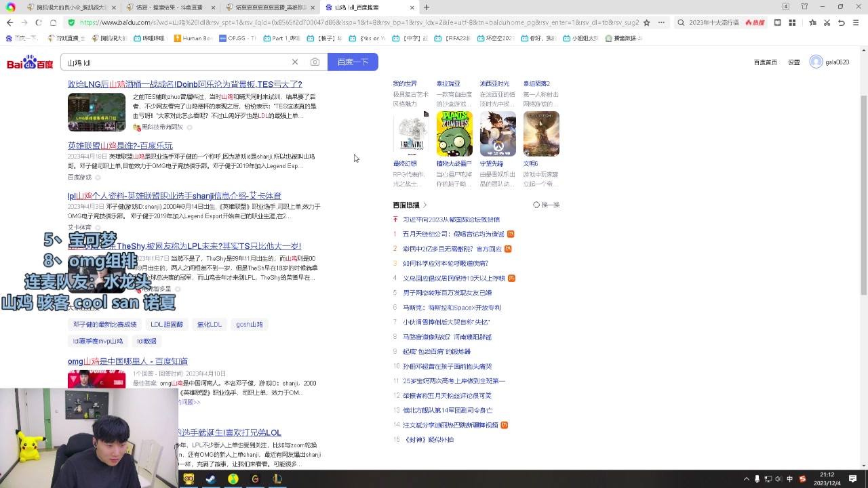Open the green round taskbar app icon
Viewport: 868px width, 488px height.
click(x=233, y=479)
